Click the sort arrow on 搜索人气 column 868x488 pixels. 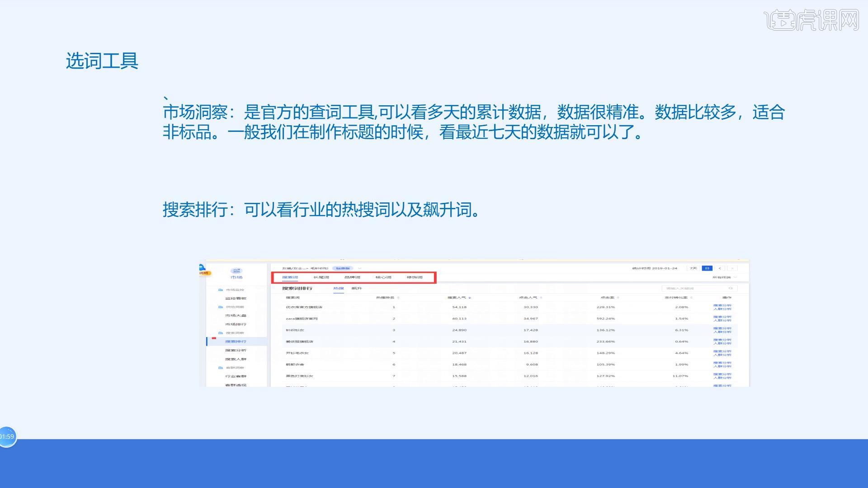tap(470, 297)
